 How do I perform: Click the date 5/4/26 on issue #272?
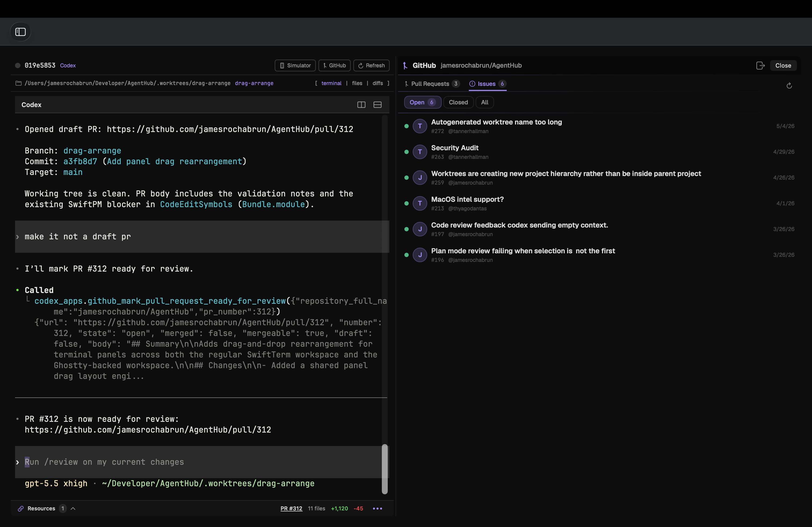click(x=785, y=126)
